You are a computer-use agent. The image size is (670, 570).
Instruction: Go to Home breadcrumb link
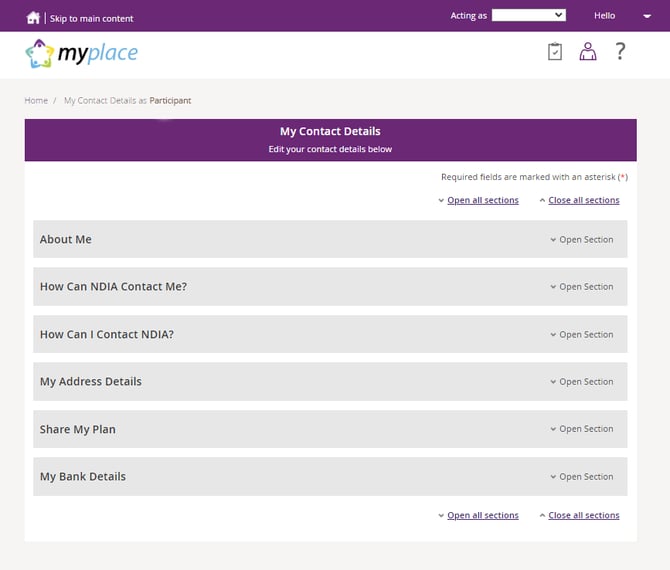pyautogui.click(x=36, y=101)
